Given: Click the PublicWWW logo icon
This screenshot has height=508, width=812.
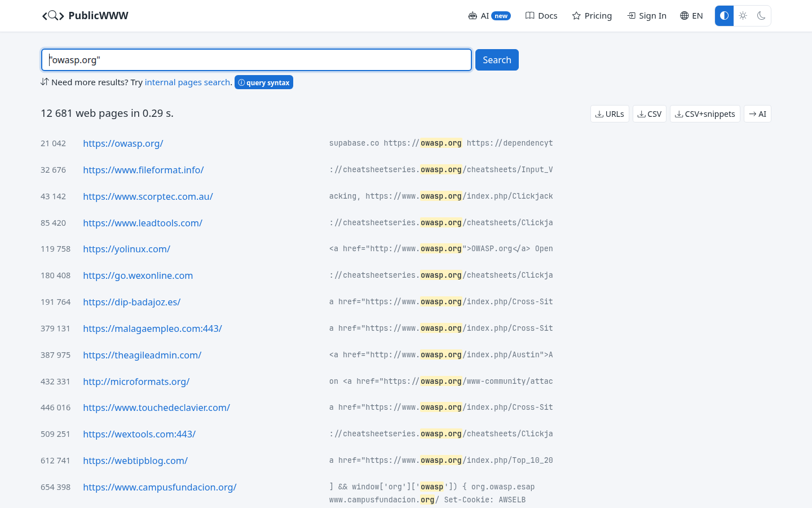Looking at the screenshot, I should click(53, 16).
